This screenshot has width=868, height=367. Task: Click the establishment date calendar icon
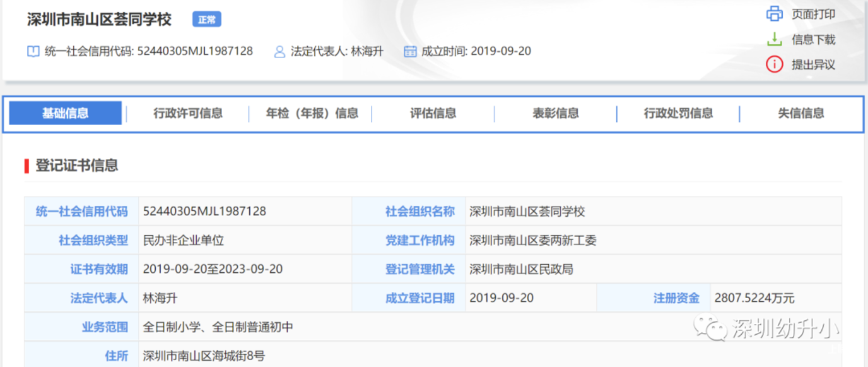tap(410, 51)
